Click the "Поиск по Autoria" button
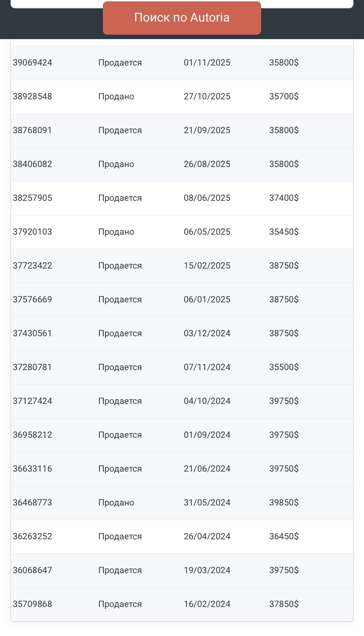Image resolution: width=364 pixels, height=636 pixels. pyautogui.click(x=182, y=18)
